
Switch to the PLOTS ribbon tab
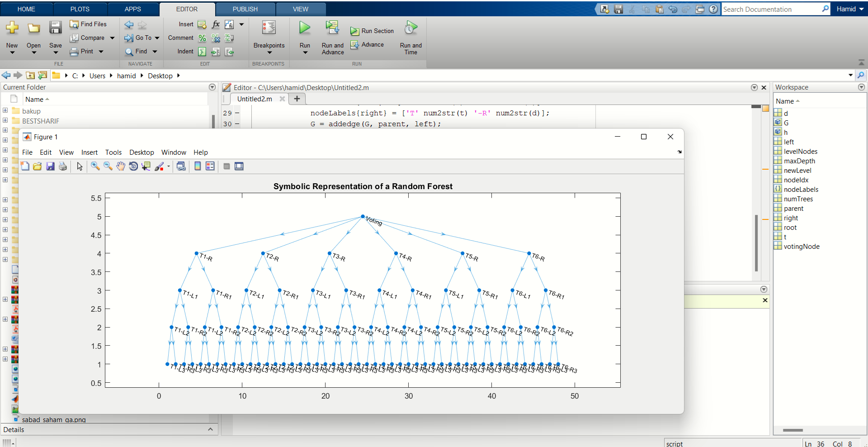80,9
